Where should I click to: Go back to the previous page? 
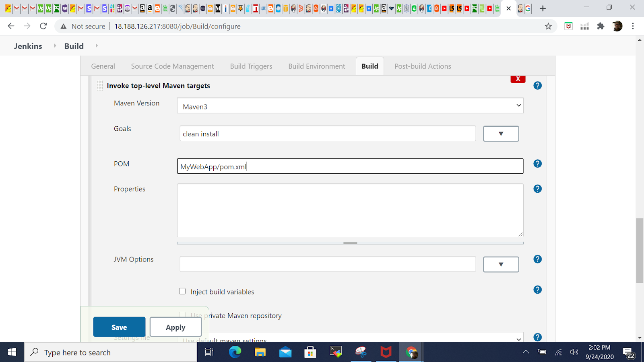[x=11, y=26]
